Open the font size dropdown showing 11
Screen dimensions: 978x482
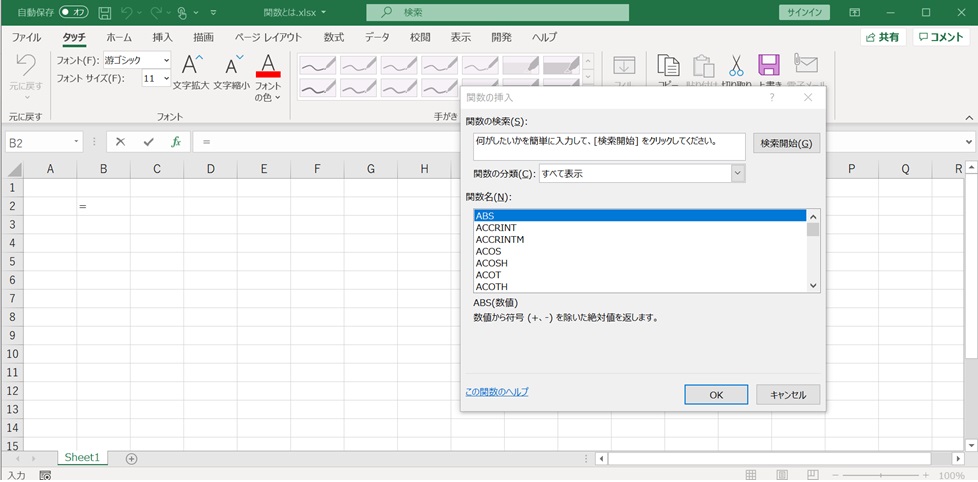[165, 78]
